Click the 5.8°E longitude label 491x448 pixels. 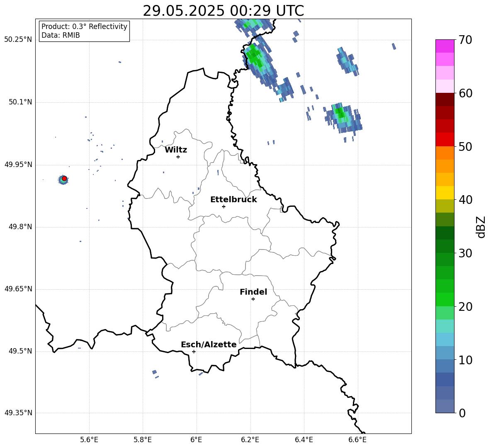tap(143, 440)
